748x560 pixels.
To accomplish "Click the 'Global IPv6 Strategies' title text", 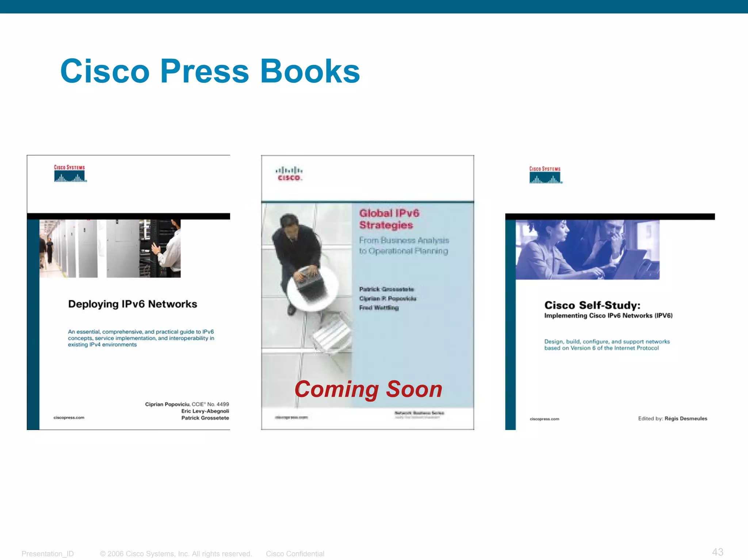I will 389,219.
